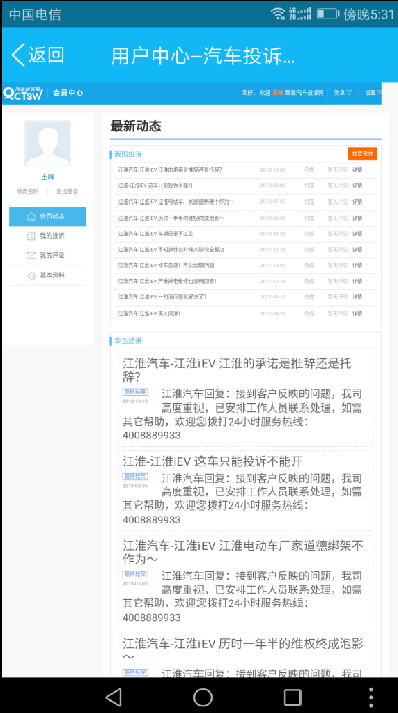This screenshot has height=713, width=398.
Task: Click the 修改密码 link under username
Action: [28, 192]
